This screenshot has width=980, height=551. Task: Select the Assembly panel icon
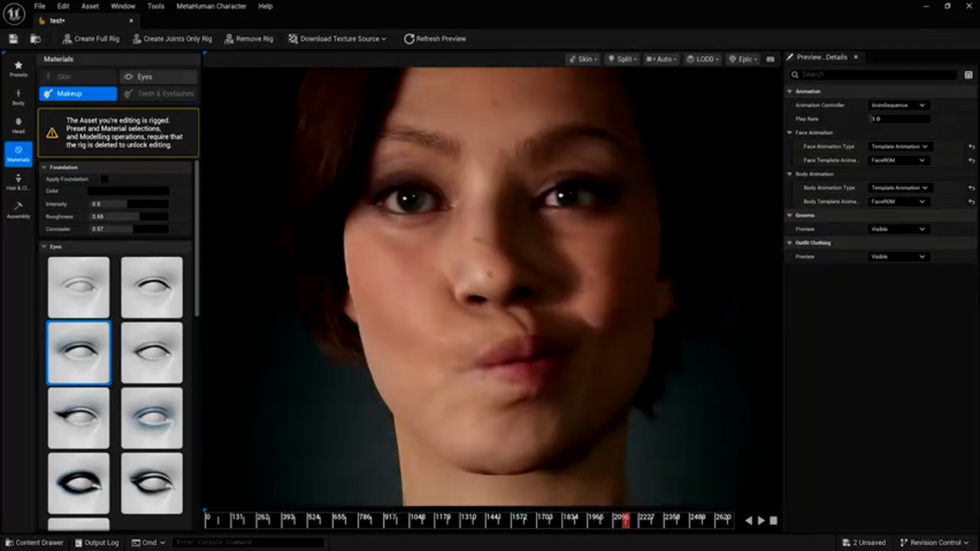click(x=18, y=210)
